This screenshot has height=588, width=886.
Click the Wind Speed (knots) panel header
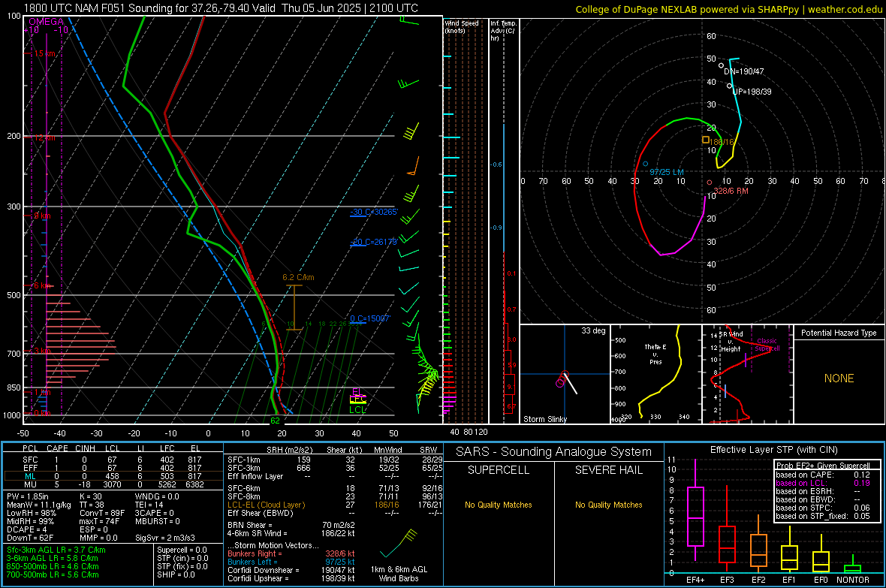pyautogui.click(x=462, y=26)
